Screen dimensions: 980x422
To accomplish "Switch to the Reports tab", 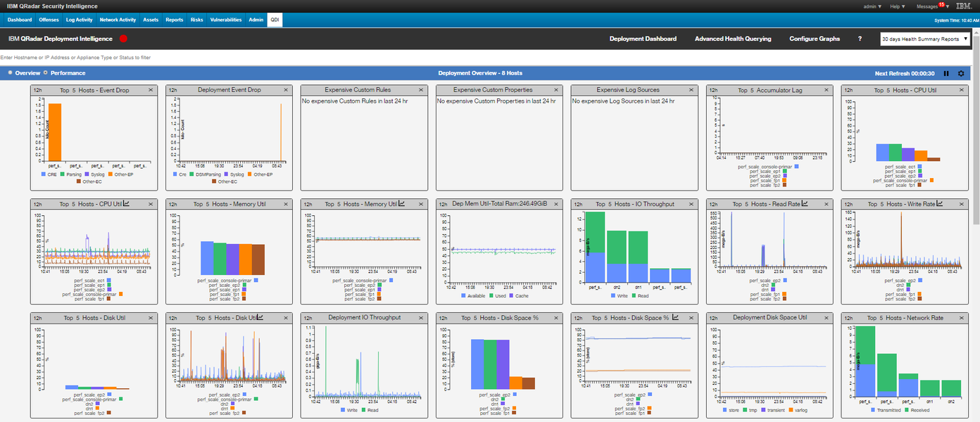I will click(175, 20).
